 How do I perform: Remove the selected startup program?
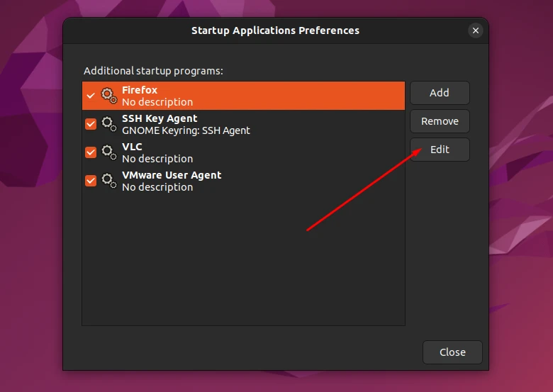click(x=440, y=121)
